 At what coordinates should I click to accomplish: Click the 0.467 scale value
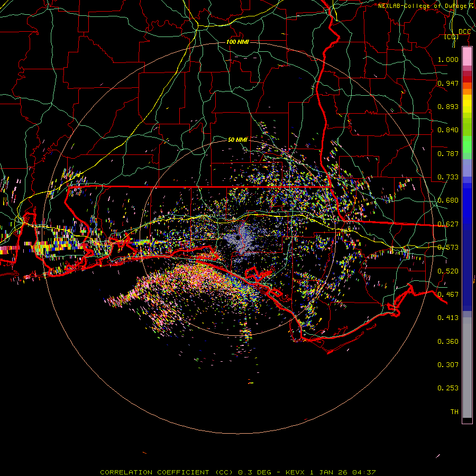[448, 295]
